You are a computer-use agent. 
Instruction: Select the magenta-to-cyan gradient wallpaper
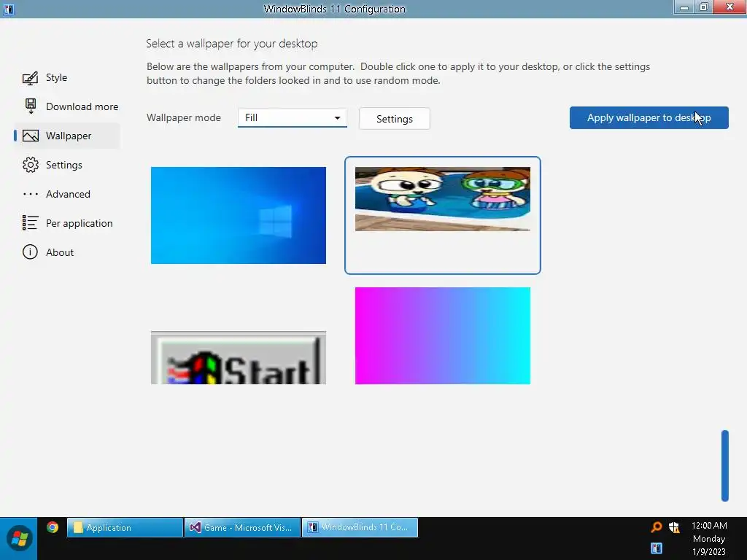pyautogui.click(x=442, y=335)
